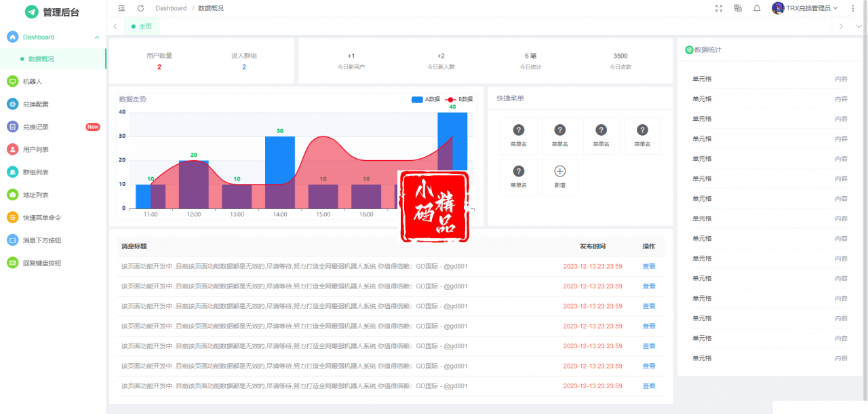This screenshot has height=414, width=868.
Task: Select the 数据概况 submenu item
Action: coord(53,59)
